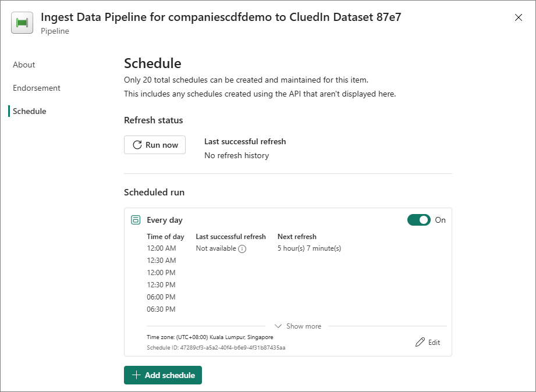Select the Schedule section in sidebar
Viewport: 536px width, 392px height.
click(x=30, y=111)
